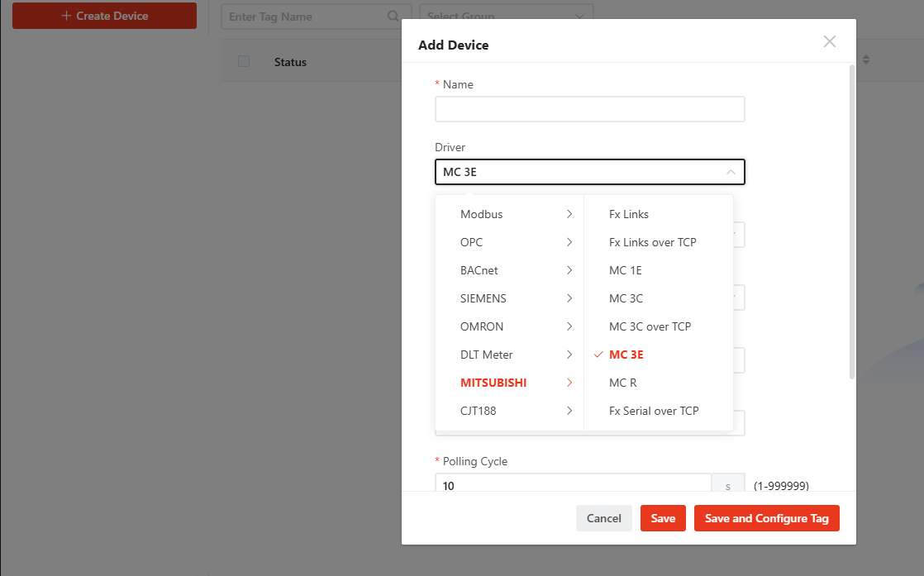Click the red Save button

pos(663,518)
